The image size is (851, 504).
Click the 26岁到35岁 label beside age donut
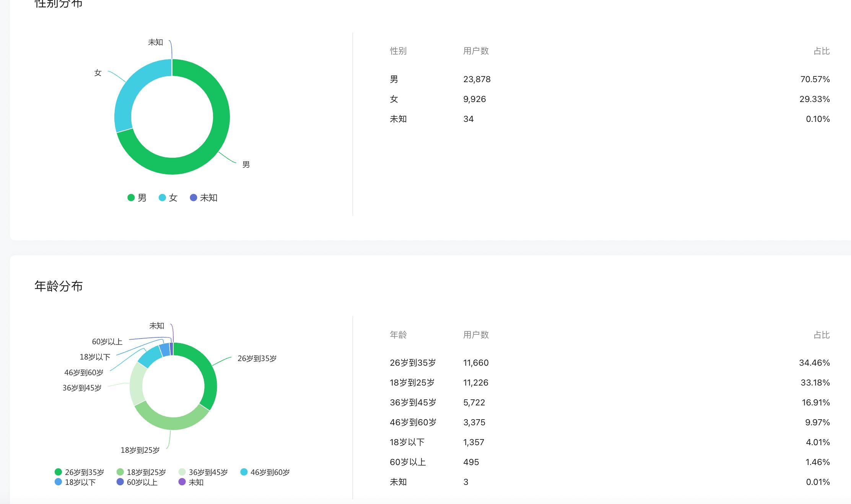click(x=257, y=358)
